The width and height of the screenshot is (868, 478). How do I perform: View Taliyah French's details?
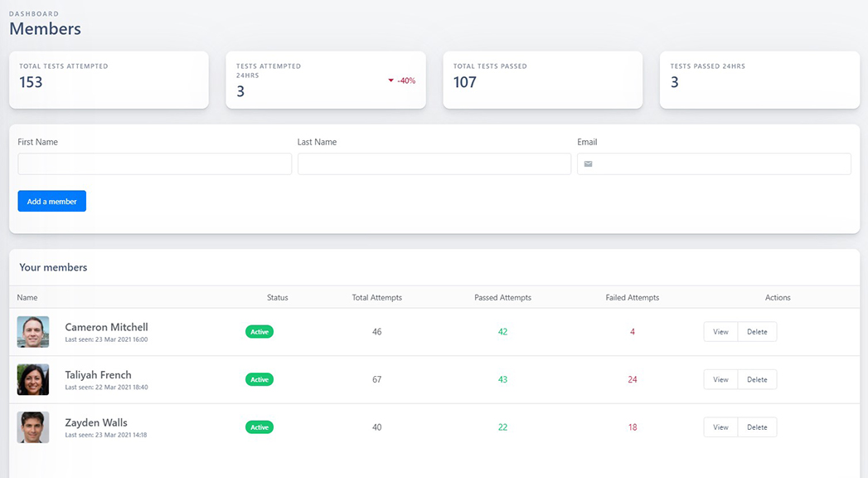tap(720, 379)
